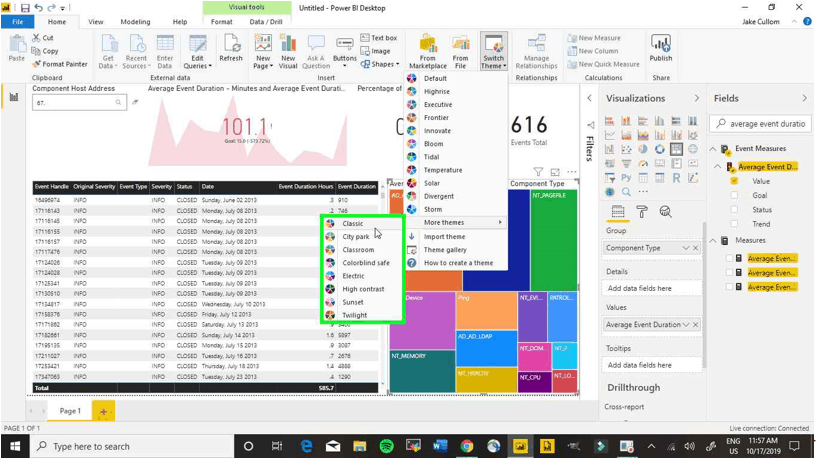Click Enter Data icon

coord(165,51)
